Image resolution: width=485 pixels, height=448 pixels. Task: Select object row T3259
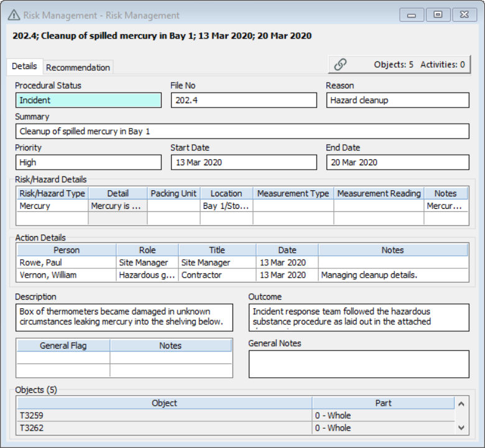pos(164,415)
